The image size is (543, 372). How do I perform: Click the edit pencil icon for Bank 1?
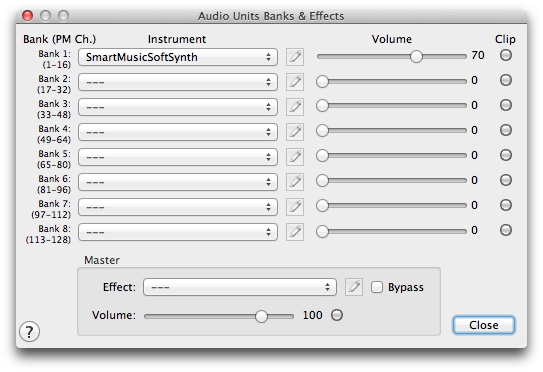pyautogui.click(x=295, y=57)
